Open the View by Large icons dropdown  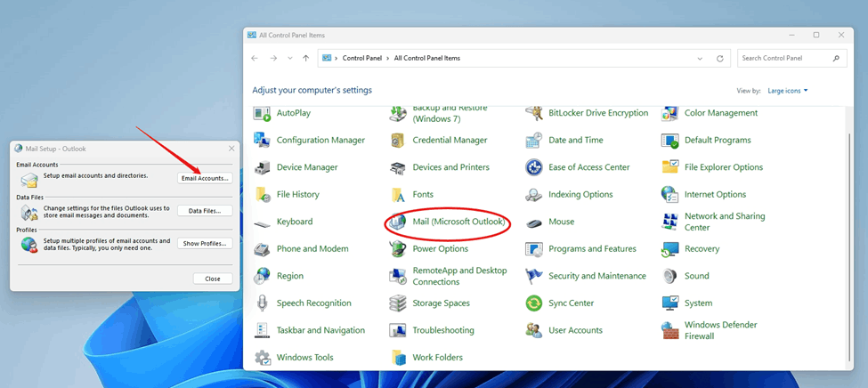(788, 91)
